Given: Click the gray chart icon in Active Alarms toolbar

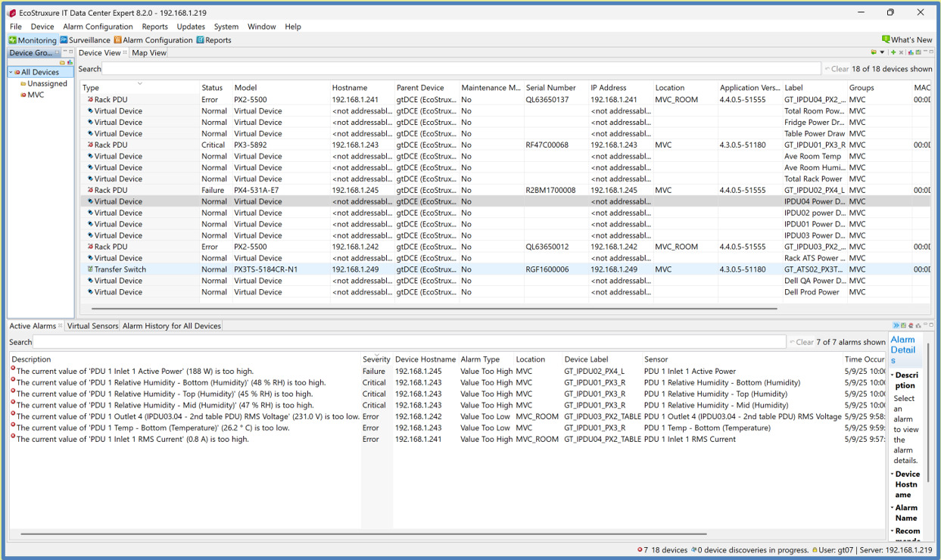Looking at the screenshot, I should pos(918,325).
